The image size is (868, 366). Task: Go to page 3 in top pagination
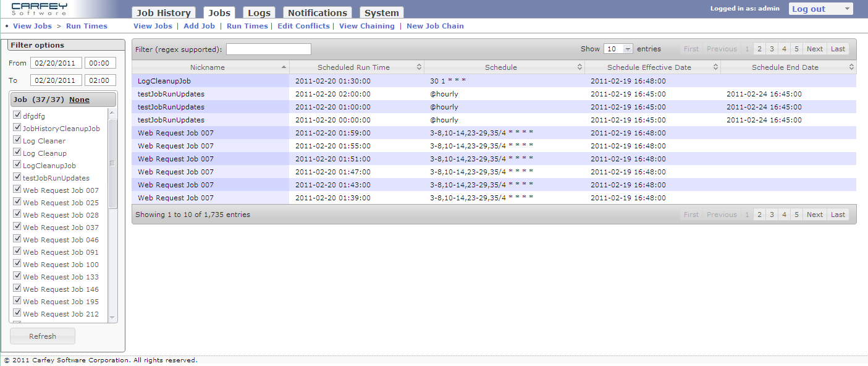tap(772, 49)
